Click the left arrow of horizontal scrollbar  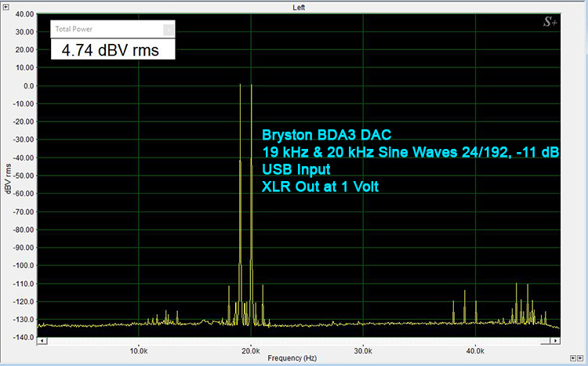point(41,341)
